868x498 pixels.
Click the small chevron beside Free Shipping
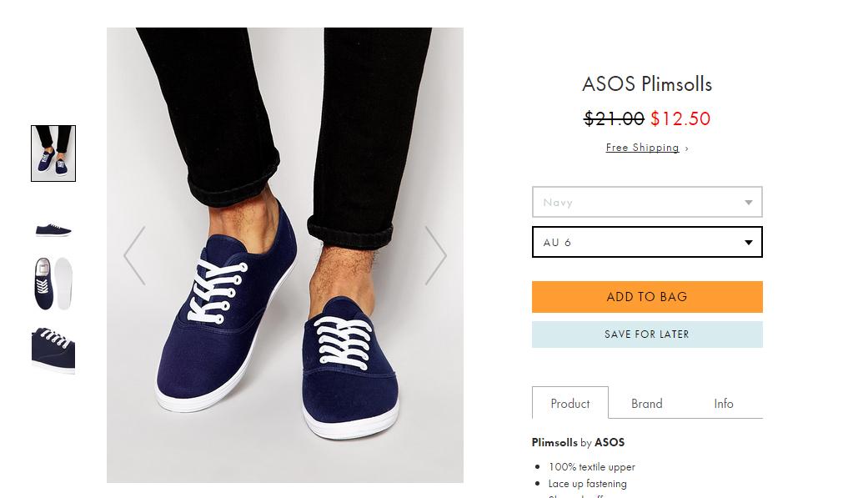pos(687,148)
